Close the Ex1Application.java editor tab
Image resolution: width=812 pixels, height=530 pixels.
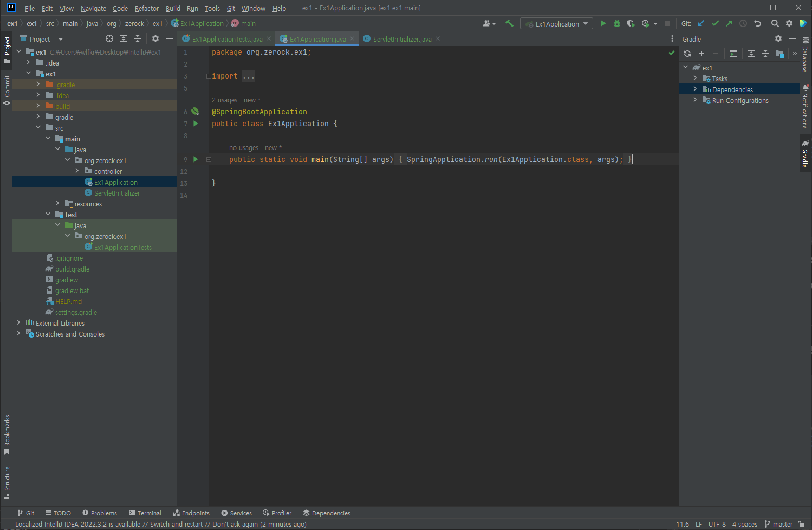point(352,38)
